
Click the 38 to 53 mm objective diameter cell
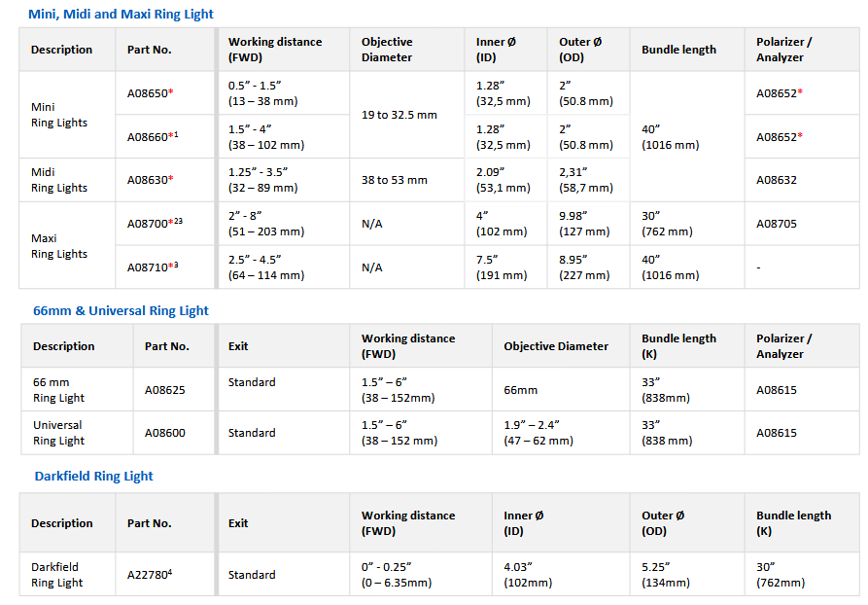coord(395,180)
